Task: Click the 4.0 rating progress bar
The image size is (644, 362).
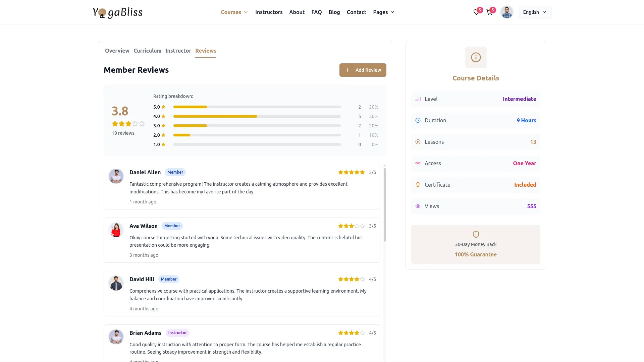Action: (x=257, y=116)
